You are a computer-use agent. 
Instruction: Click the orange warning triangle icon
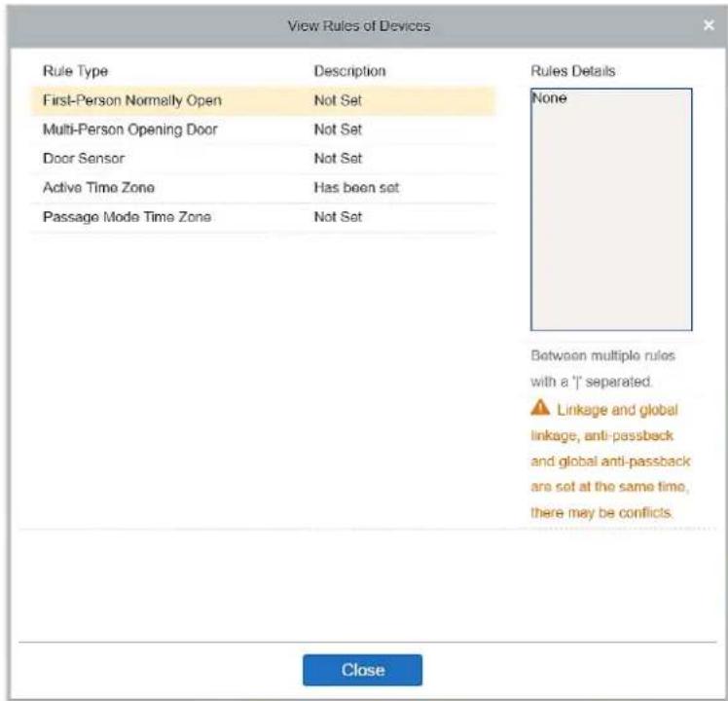pyautogui.click(x=540, y=407)
